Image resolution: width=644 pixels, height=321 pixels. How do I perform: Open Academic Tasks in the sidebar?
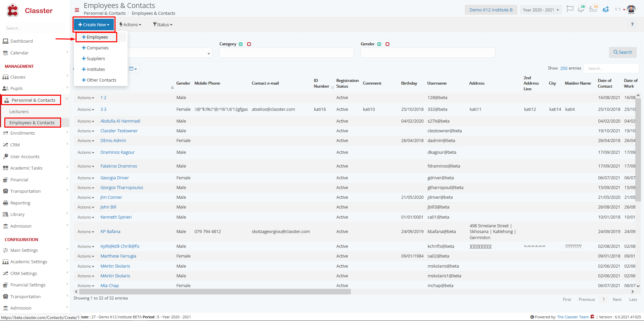click(x=26, y=168)
